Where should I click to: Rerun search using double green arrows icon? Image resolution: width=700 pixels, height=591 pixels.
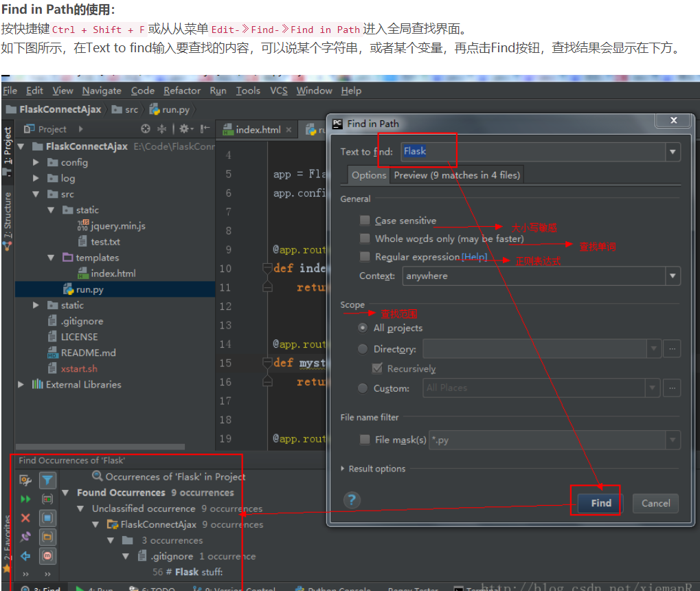25,499
